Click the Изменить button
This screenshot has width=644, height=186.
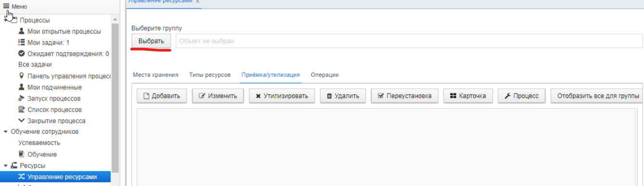coord(218,96)
